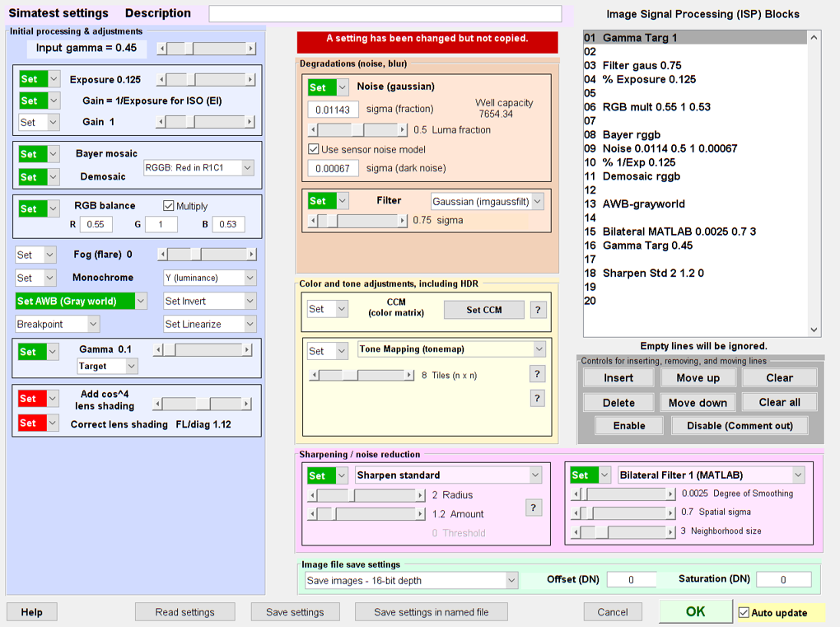This screenshot has height=627, width=840.
Task: Uncheck the RGB balance Multiply checkbox
Action: click(x=169, y=206)
